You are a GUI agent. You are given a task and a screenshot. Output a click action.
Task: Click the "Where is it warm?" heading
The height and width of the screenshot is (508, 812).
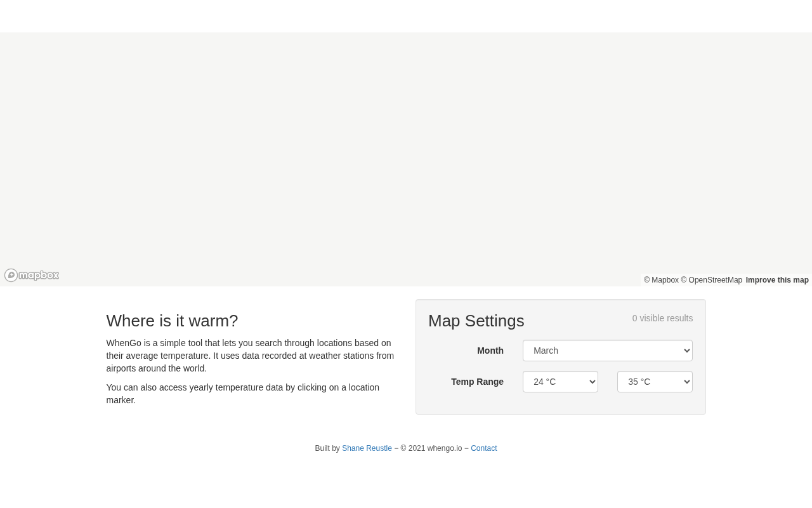172,321
